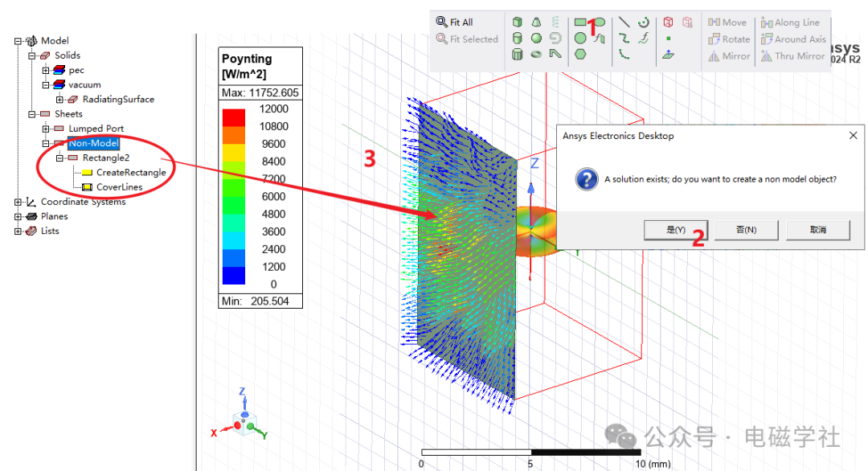Select the Draw torus tool
The height and width of the screenshot is (471, 868).
[536, 54]
